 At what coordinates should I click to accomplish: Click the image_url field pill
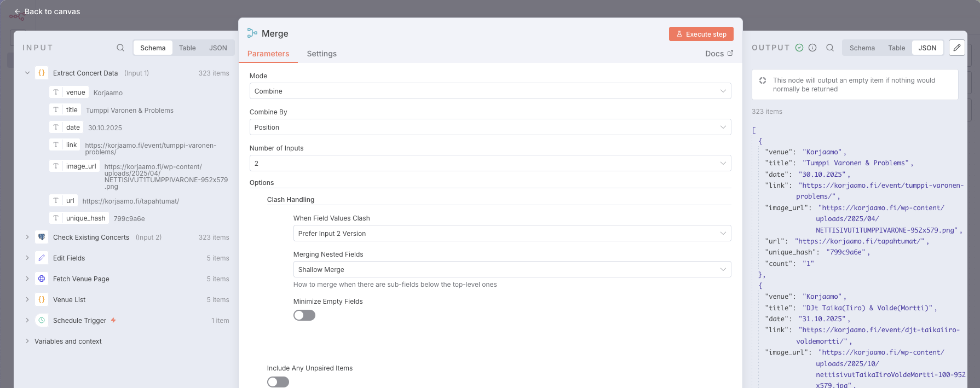(x=74, y=166)
